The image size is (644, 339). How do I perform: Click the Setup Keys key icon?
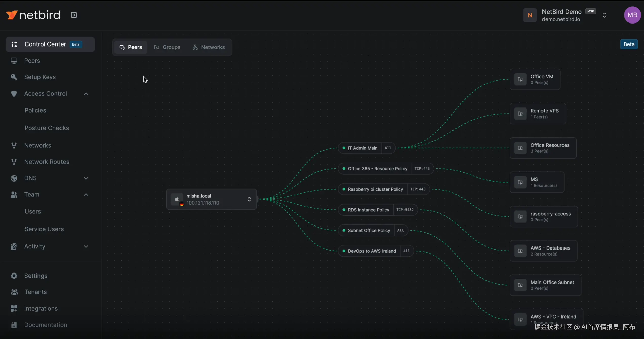[14, 77]
